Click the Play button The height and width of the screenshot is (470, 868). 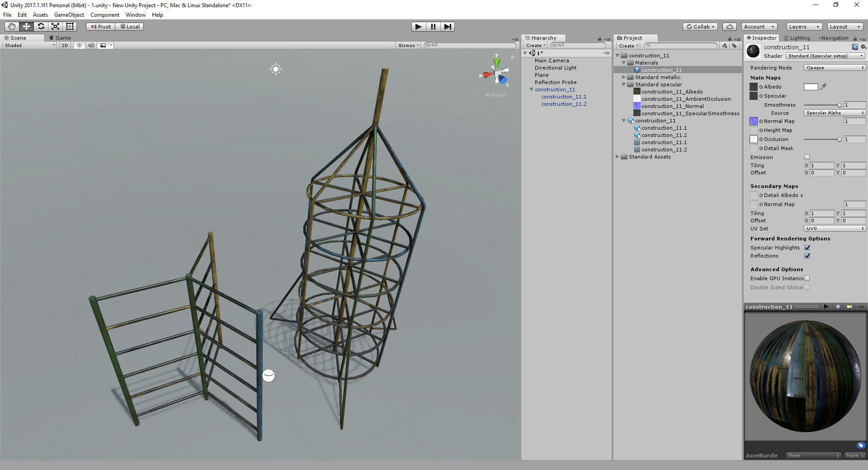pos(419,27)
